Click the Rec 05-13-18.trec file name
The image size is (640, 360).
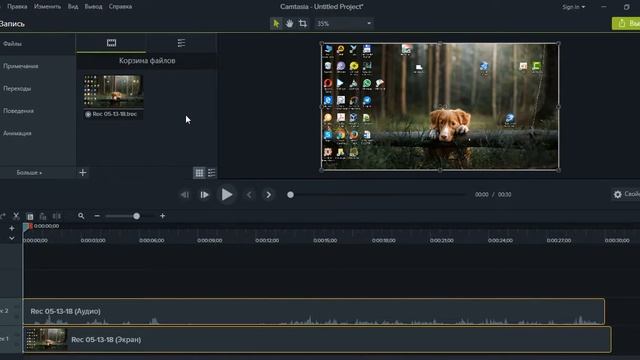pyautogui.click(x=115, y=114)
